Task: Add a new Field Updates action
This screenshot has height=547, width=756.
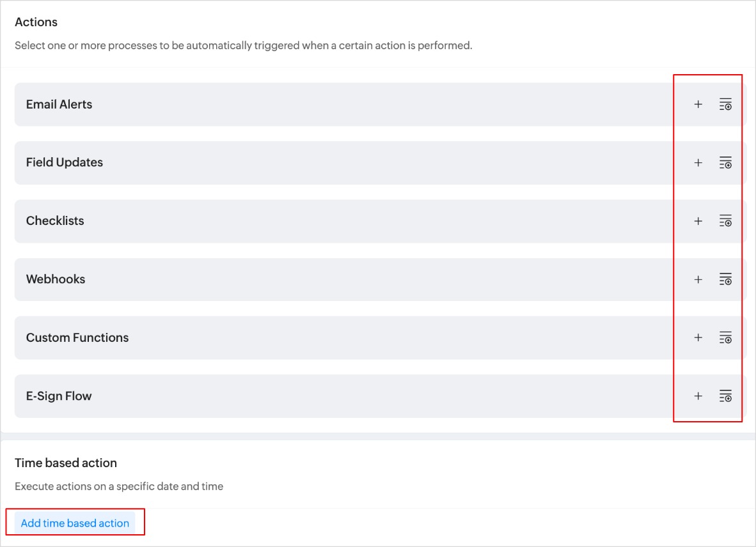Action: (698, 163)
